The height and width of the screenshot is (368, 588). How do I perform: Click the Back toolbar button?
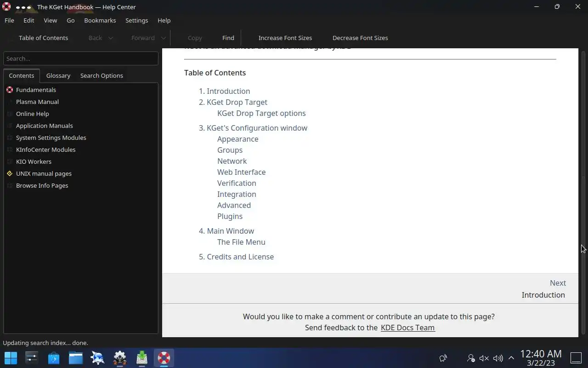(95, 38)
